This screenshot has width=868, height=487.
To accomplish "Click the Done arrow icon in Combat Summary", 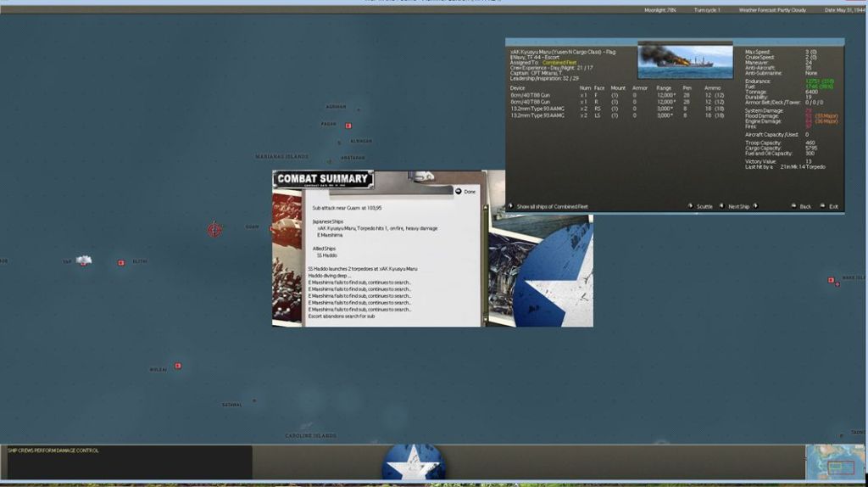I will tap(458, 191).
